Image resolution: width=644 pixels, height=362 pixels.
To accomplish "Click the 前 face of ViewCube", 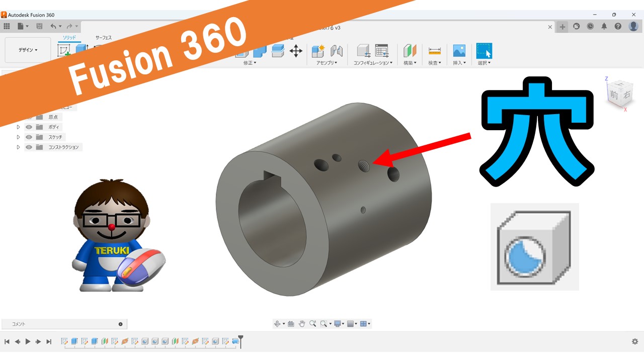I will point(614,95).
